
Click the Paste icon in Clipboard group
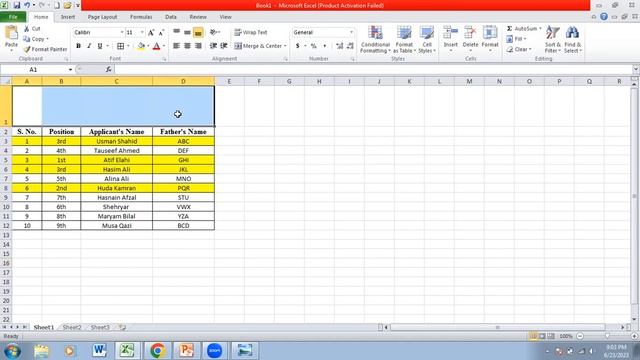pyautogui.click(x=11, y=33)
